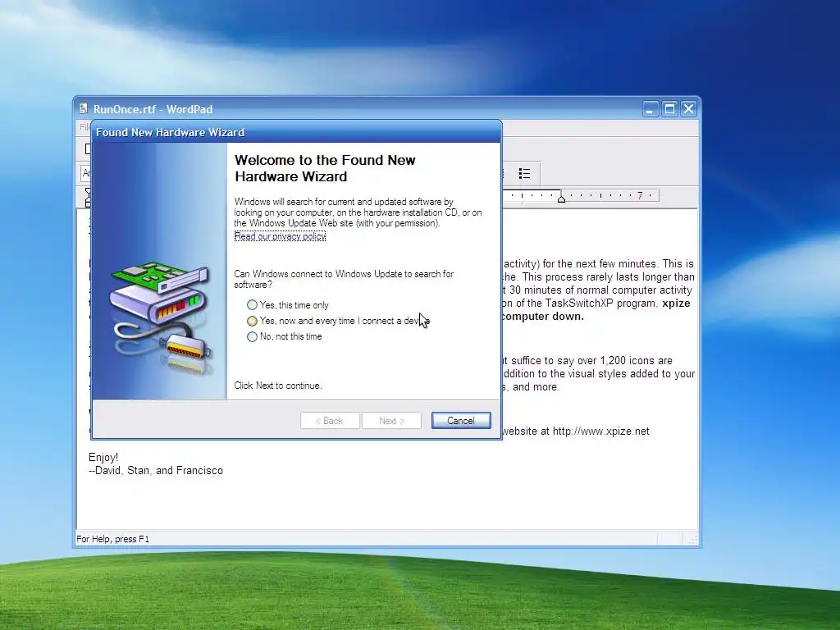Image resolution: width=840 pixels, height=630 pixels.
Task: Open the 'Read our privacy policy' link
Action: pos(280,236)
